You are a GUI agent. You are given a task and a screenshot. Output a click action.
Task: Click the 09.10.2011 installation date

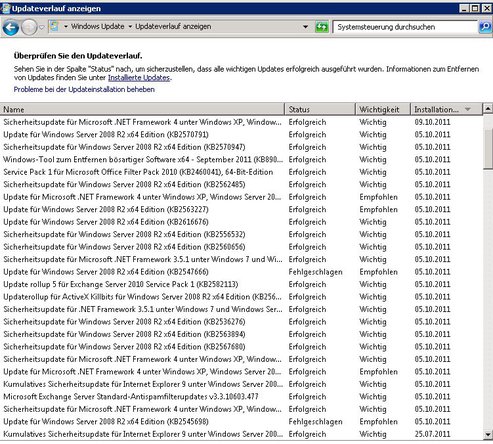click(432, 122)
